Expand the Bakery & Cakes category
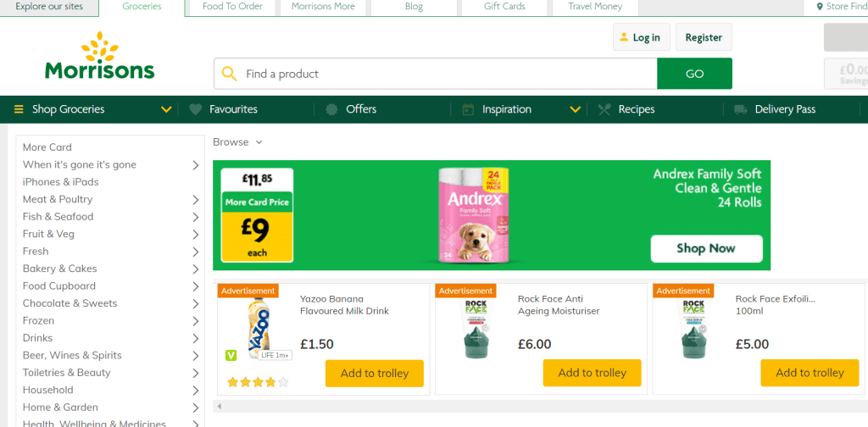Viewport: 868px width, 427px height. click(196, 269)
